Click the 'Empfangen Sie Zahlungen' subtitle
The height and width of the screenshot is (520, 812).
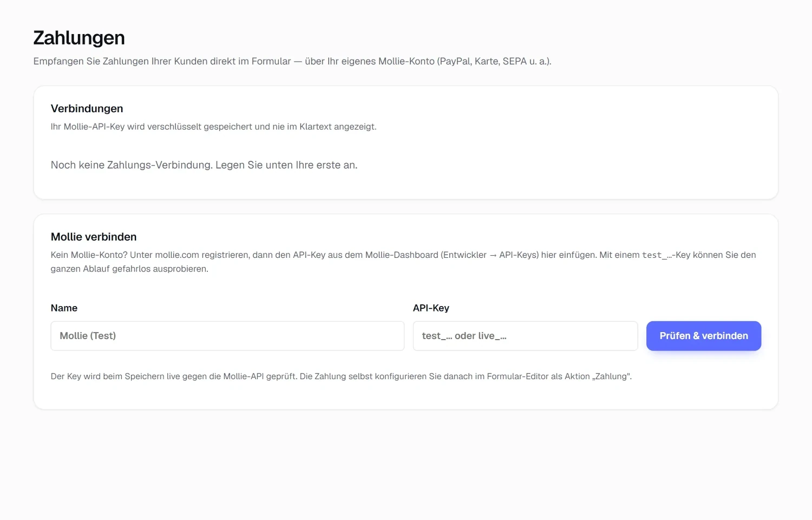292,61
